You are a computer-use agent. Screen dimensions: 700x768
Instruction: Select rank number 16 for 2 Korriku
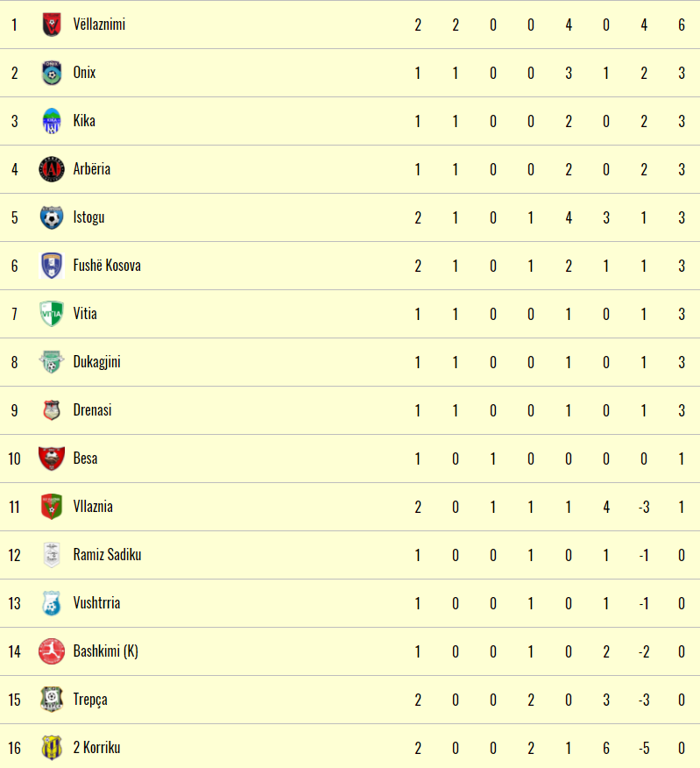coord(14,748)
